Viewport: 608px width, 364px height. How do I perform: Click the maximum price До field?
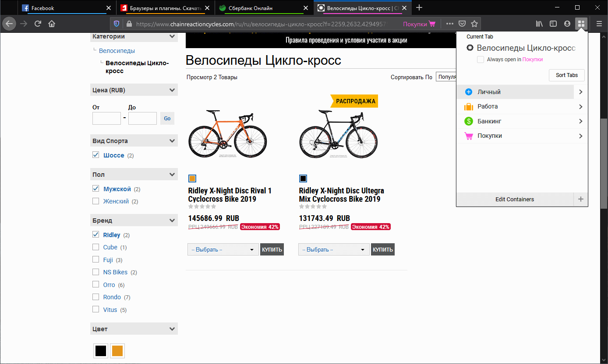pos(142,118)
